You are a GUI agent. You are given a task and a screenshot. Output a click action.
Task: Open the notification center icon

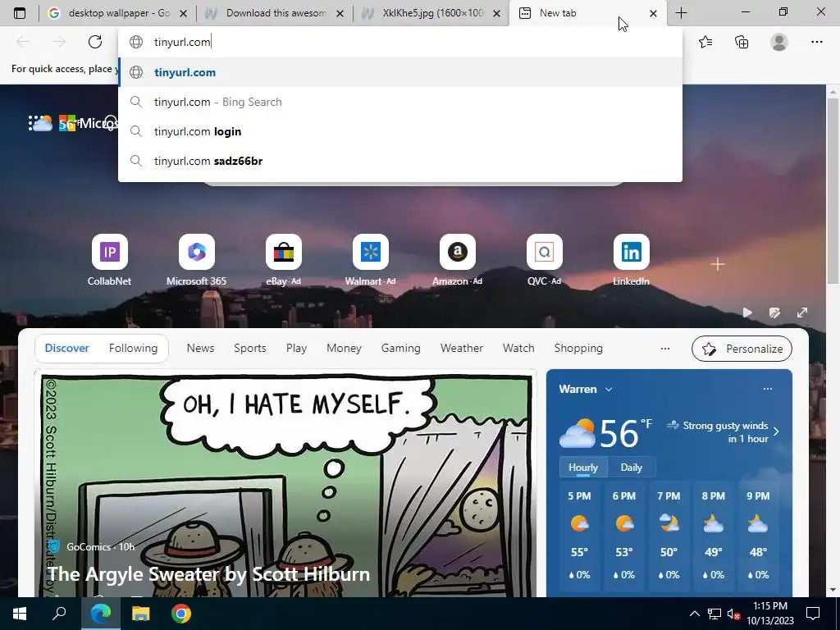click(813, 614)
